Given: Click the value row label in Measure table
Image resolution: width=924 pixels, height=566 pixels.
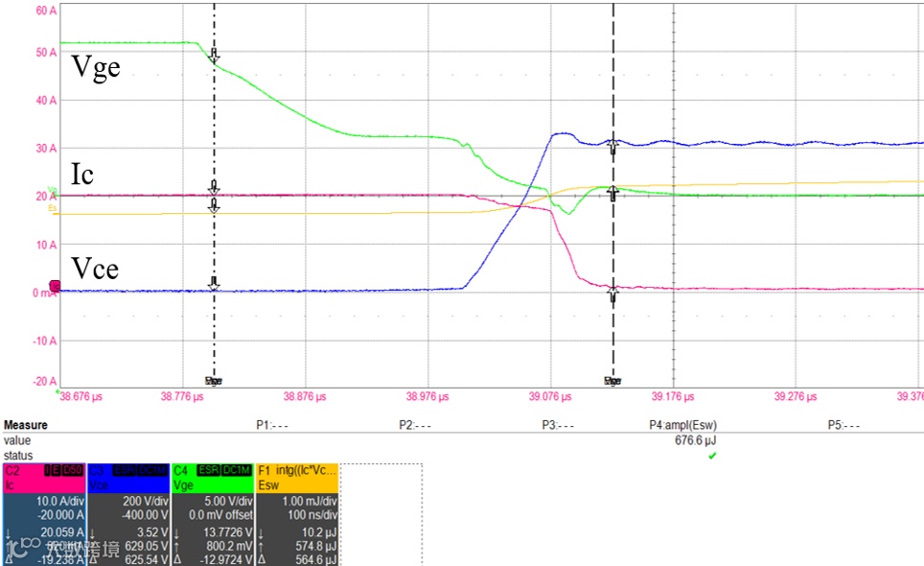Looking at the screenshot, I should (x=17, y=439).
